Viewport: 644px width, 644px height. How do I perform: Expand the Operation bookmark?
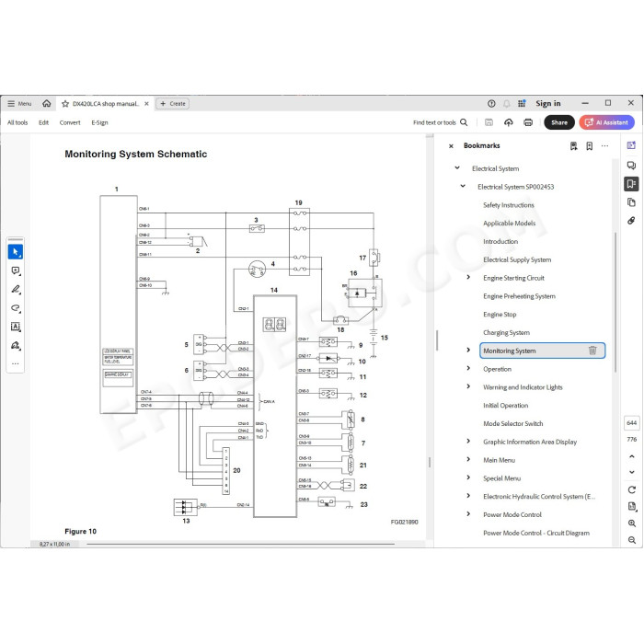(x=468, y=368)
